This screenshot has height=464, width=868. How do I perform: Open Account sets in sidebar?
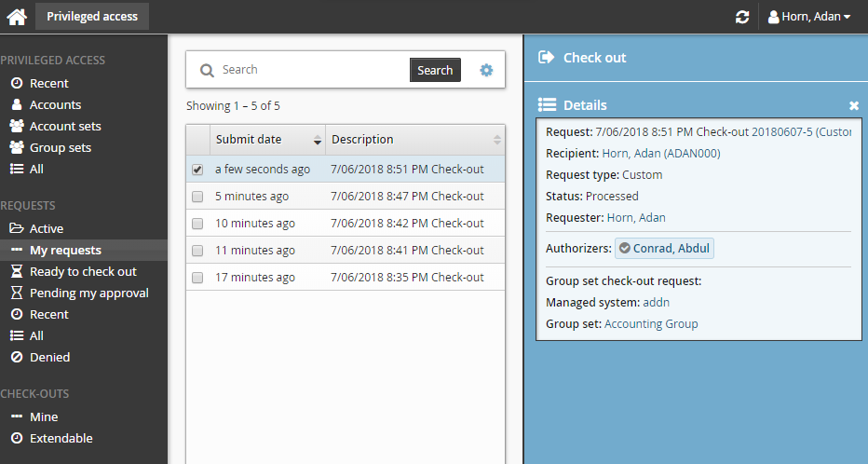click(64, 126)
